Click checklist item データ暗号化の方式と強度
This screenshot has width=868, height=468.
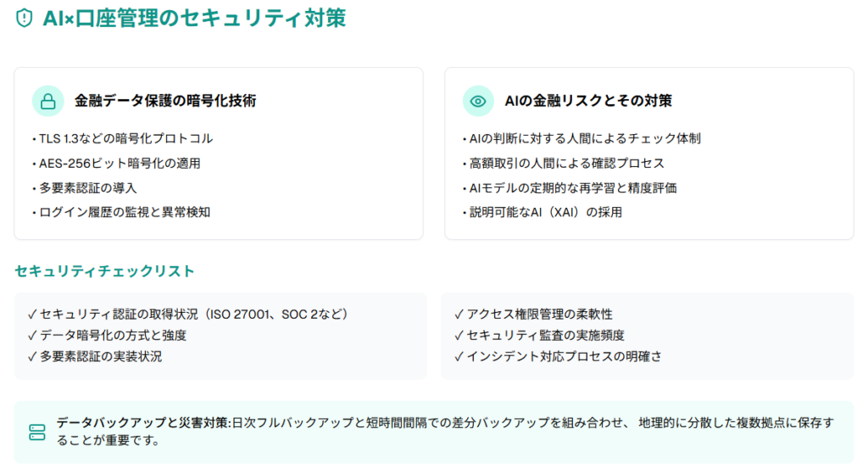click(108, 335)
